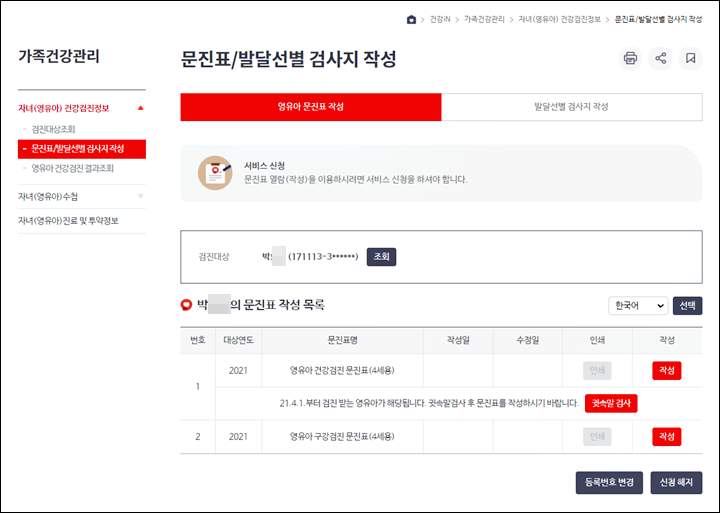Collapse 자녀(영유아) 건강검진정보 menu arrow
The width and height of the screenshot is (720, 513).
pyautogui.click(x=141, y=108)
